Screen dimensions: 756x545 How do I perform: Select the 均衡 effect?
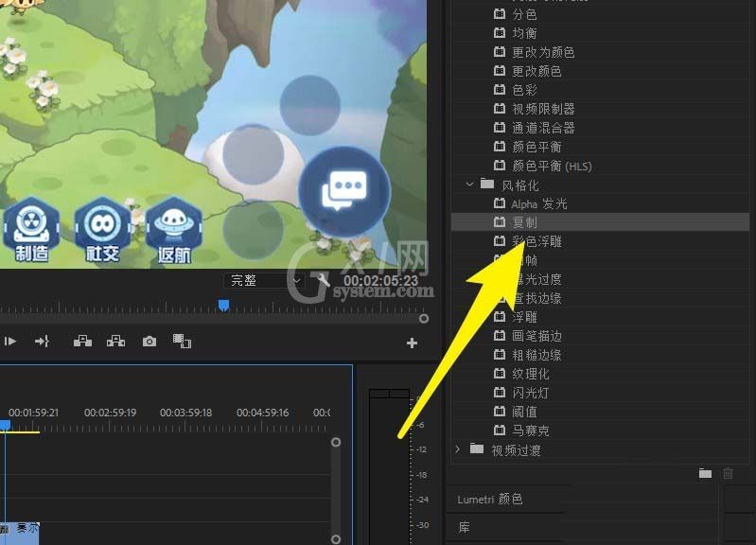click(524, 33)
